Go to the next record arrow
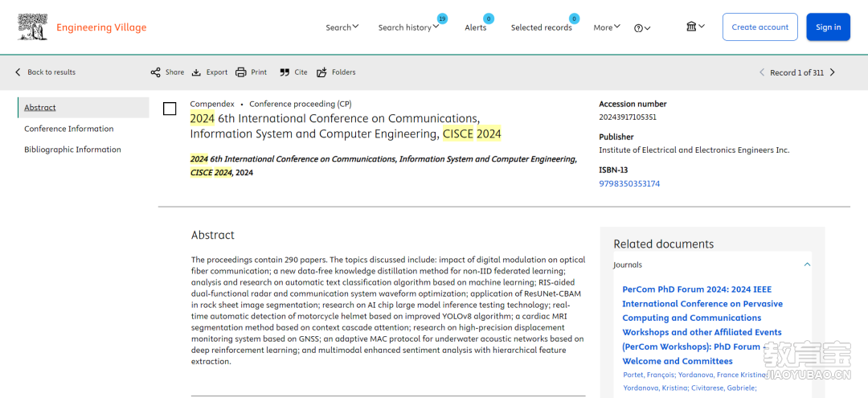The image size is (868, 398). (x=833, y=72)
